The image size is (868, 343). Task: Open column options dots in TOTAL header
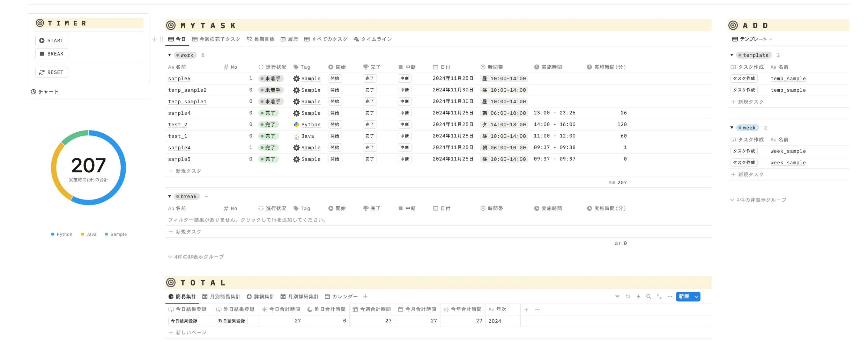tap(537, 310)
